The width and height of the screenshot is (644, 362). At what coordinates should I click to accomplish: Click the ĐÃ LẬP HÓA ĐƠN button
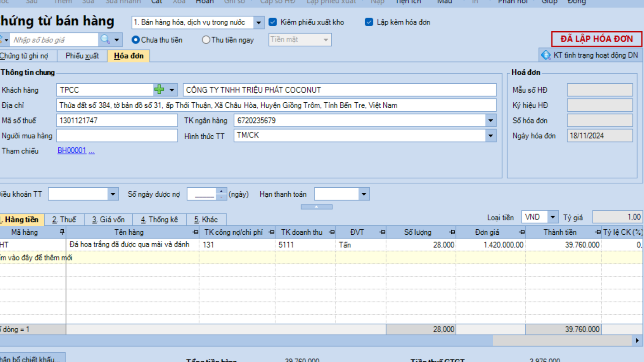point(596,39)
